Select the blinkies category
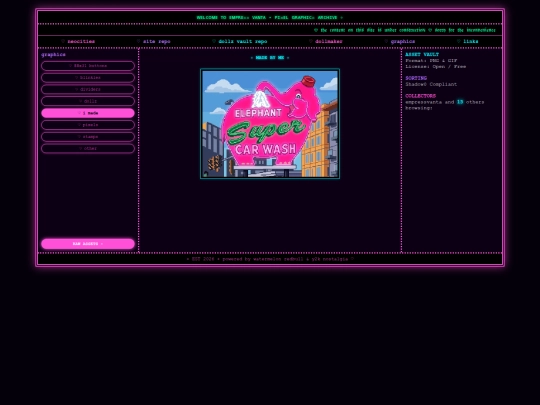Viewport: 540px width, 405px height. (88, 77)
